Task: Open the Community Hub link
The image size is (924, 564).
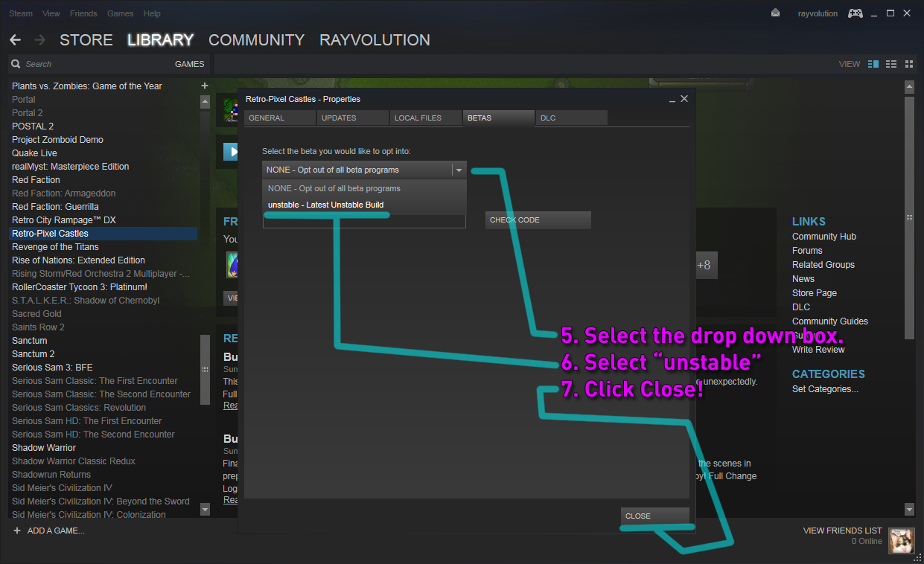Action: click(x=824, y=237)
